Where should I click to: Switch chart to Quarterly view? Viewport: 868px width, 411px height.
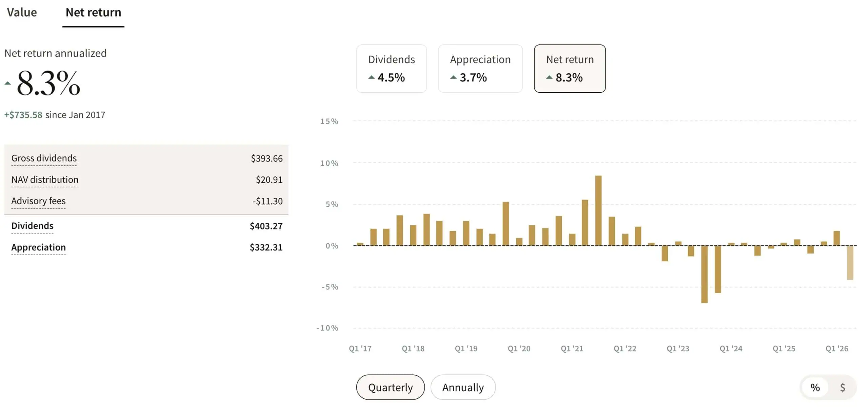pos(390,387)
